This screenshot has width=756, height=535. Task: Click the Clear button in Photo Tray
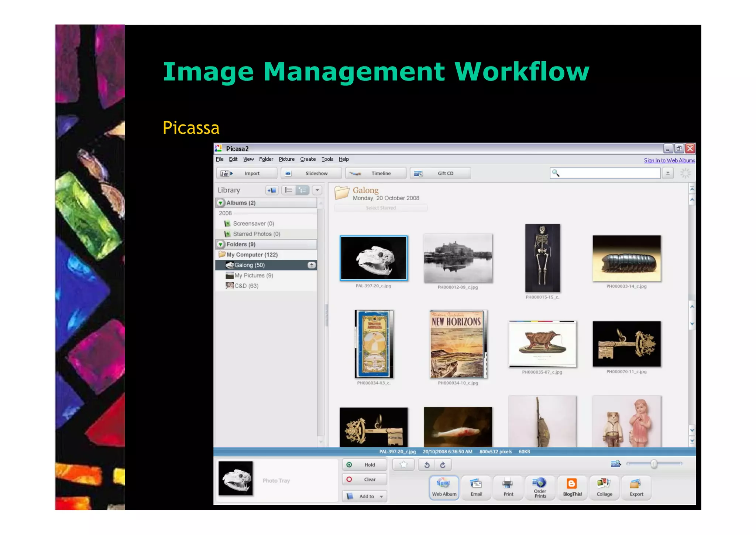click(364, 479)
